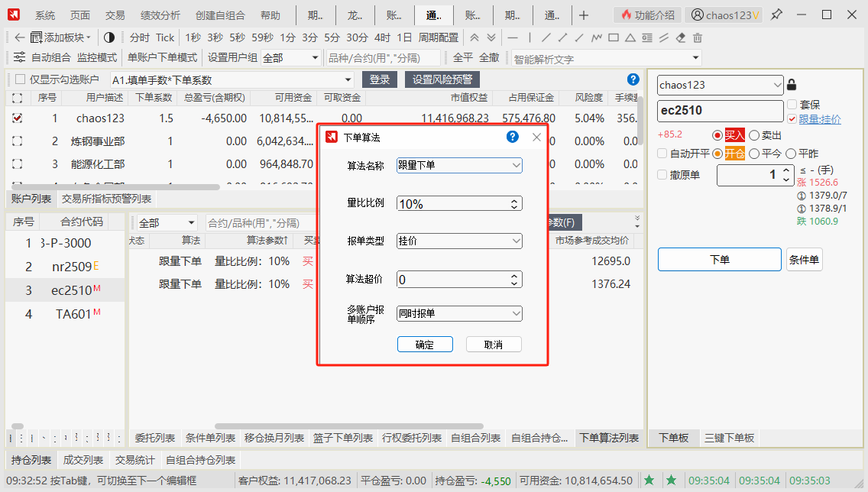
Task: Select the rectangle drawing tool
Action: [x=614, y=37]
